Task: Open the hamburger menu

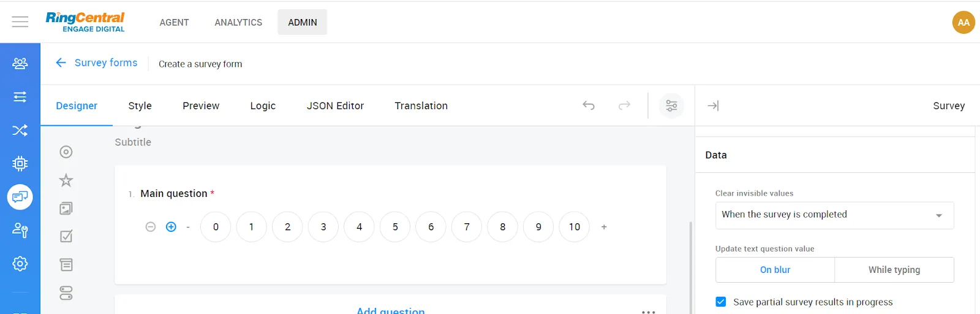Action: (20, 22)
